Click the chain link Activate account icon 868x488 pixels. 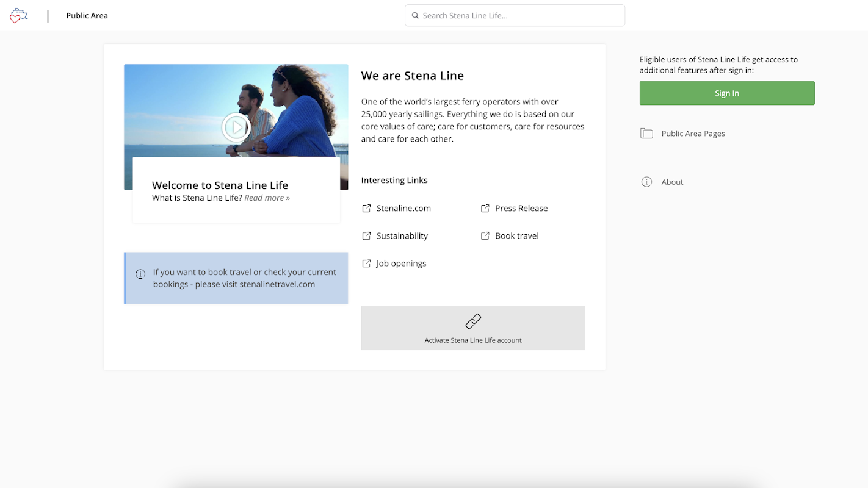pos(473,321)
